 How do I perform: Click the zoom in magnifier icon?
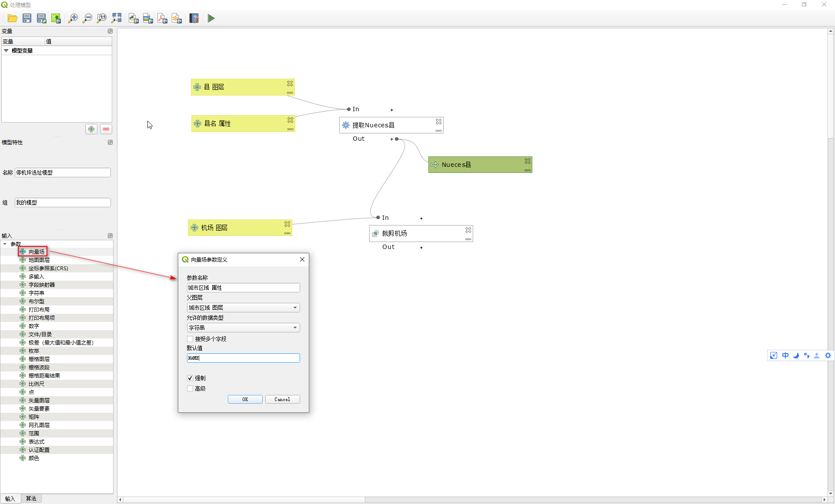[x=73, y=18]
